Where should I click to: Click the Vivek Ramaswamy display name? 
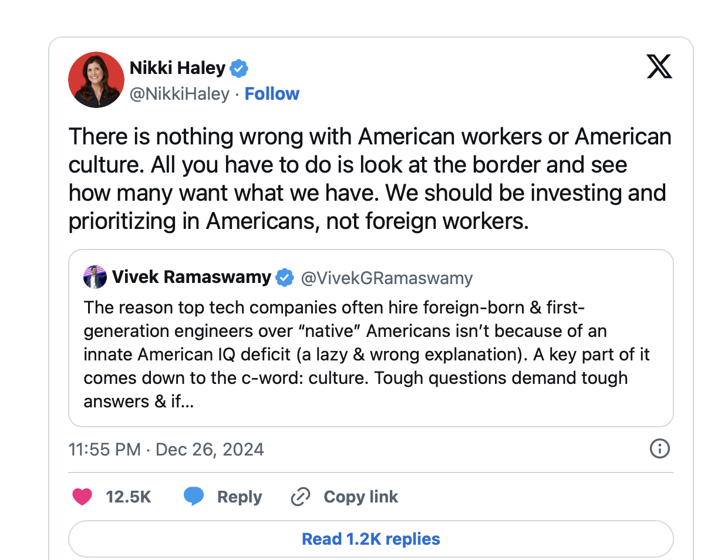pos(191,277)
